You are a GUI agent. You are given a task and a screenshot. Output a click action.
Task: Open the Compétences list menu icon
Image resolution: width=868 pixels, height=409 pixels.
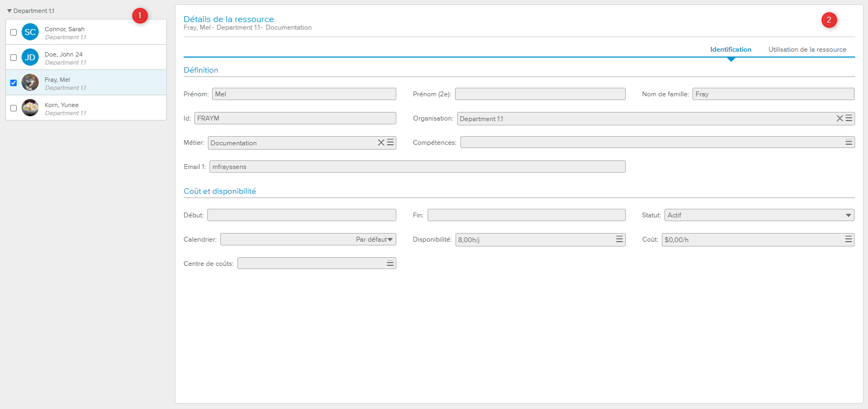tap(849, 143)
